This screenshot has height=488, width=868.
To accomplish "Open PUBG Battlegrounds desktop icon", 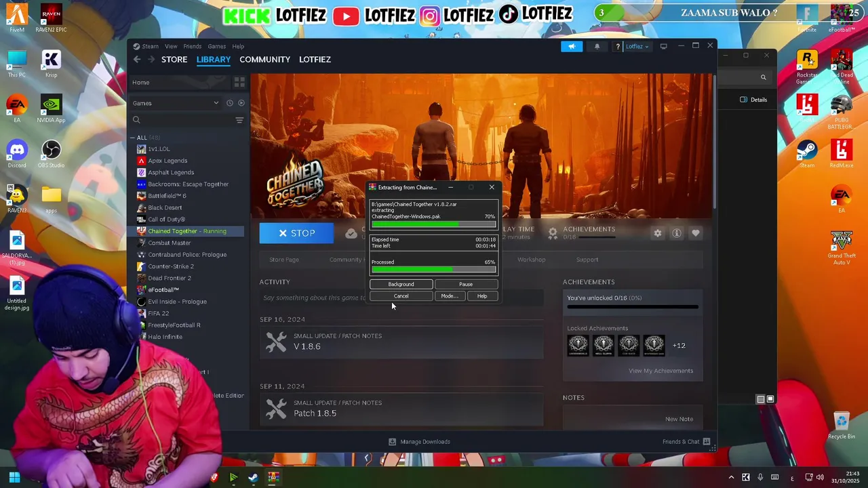I will tap(842, 111).
